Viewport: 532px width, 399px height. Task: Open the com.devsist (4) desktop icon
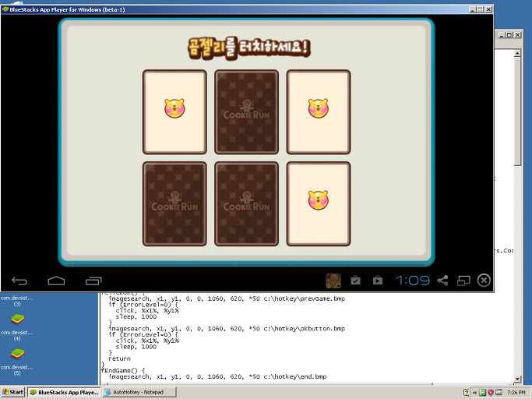[17, 327]
